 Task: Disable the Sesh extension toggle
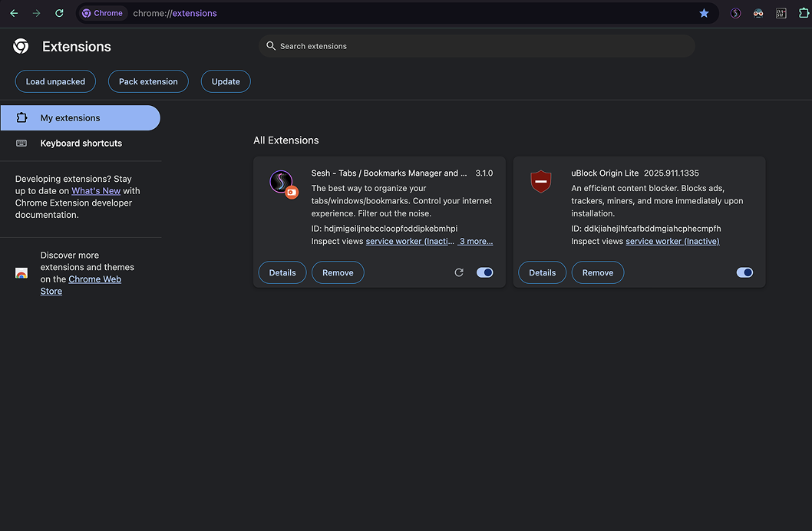pyautogui.click(x=485, y=272)
